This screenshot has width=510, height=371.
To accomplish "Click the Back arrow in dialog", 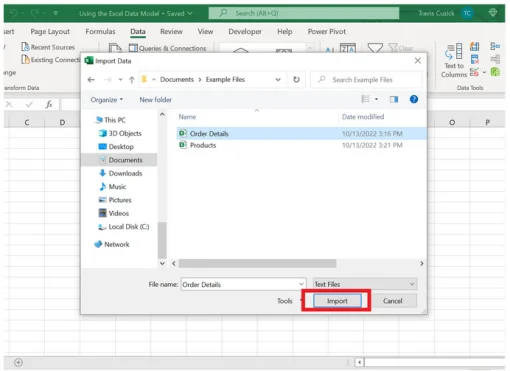I will [x=91, y=80].
